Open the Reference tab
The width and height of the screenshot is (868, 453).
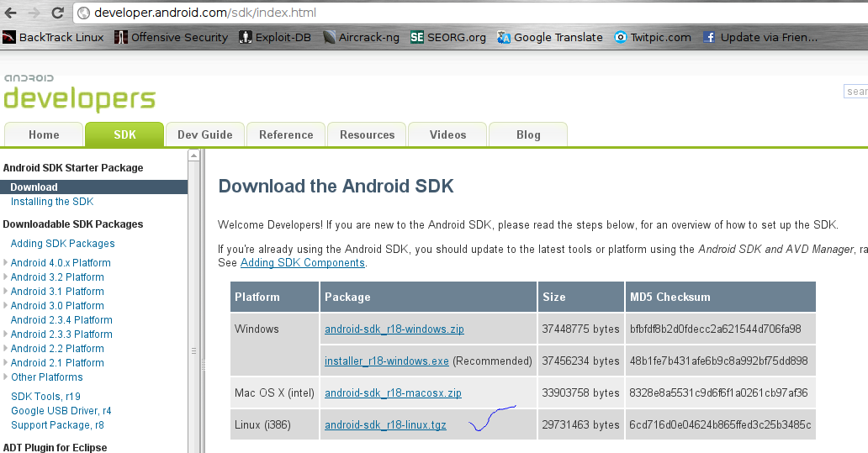tap(286, 134)
